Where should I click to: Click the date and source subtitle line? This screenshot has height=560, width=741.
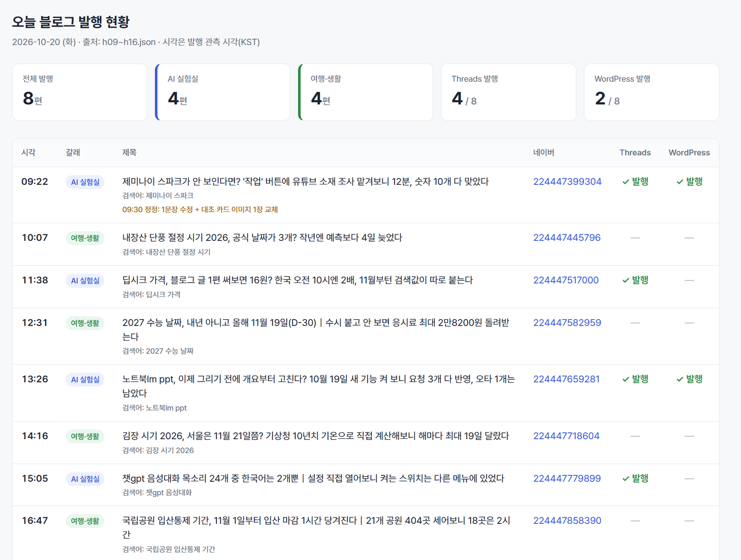pos(136,42)
